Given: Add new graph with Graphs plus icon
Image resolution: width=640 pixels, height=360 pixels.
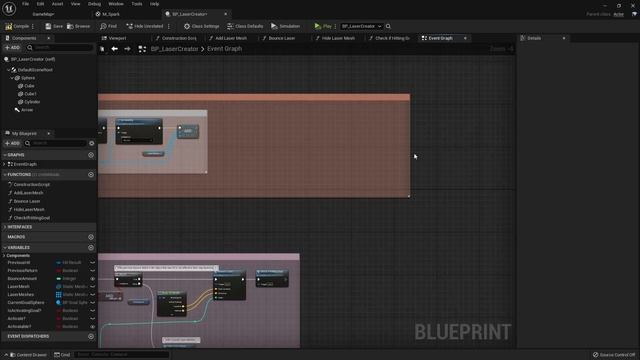Looking at the screenshot, I should pyautogui.click(x=91, y=155).
